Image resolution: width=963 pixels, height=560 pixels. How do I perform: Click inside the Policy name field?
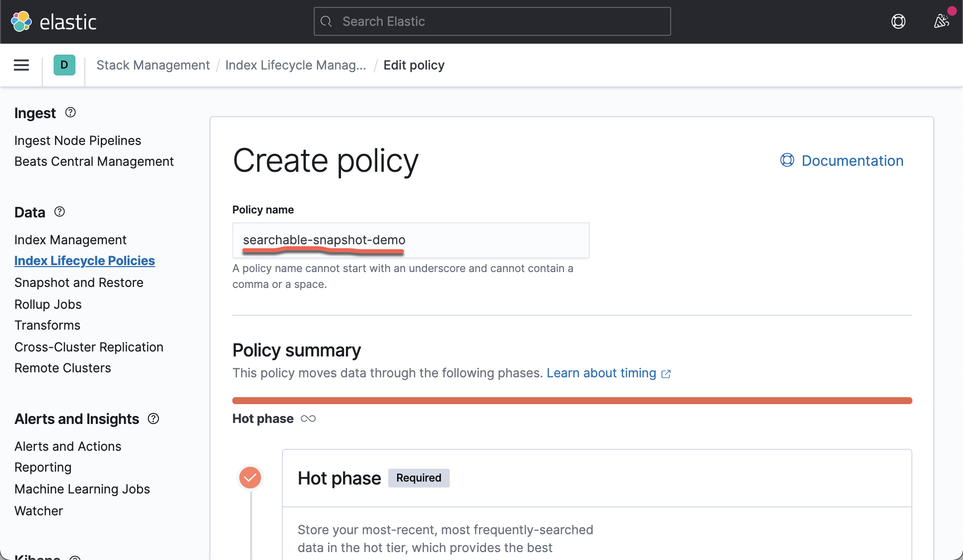click(x=411, y=240)
